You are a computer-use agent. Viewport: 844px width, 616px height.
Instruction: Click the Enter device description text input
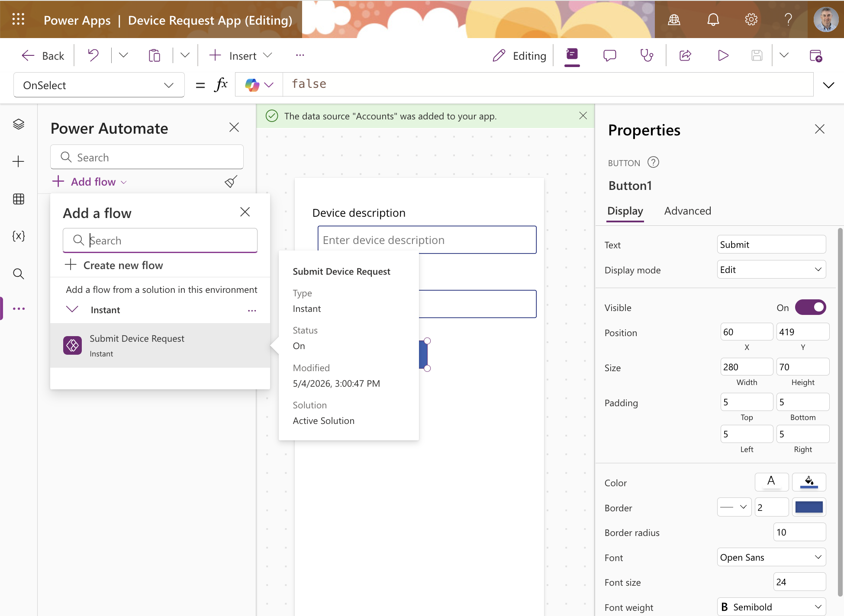(x=427, y=240)
